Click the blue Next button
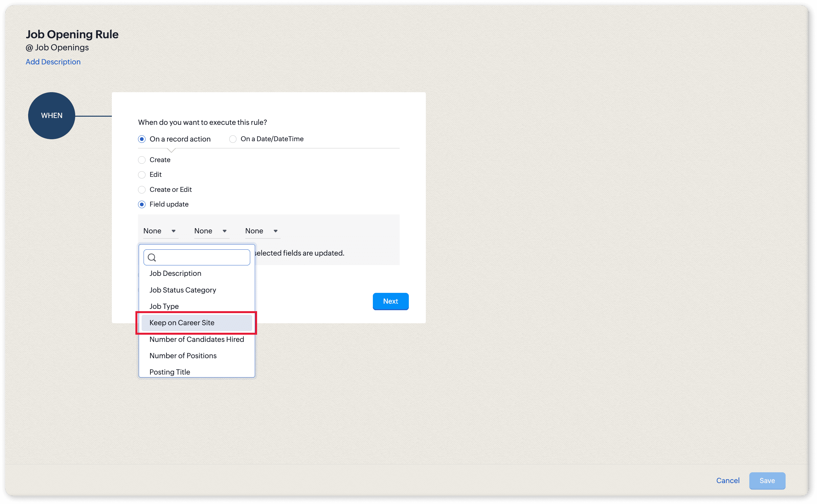This screenshot has width=817, height=504. pos(391,301)
